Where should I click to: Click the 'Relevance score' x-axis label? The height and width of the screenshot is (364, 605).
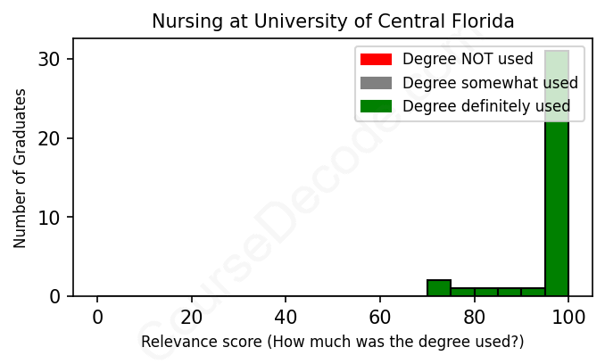point(333,342)
